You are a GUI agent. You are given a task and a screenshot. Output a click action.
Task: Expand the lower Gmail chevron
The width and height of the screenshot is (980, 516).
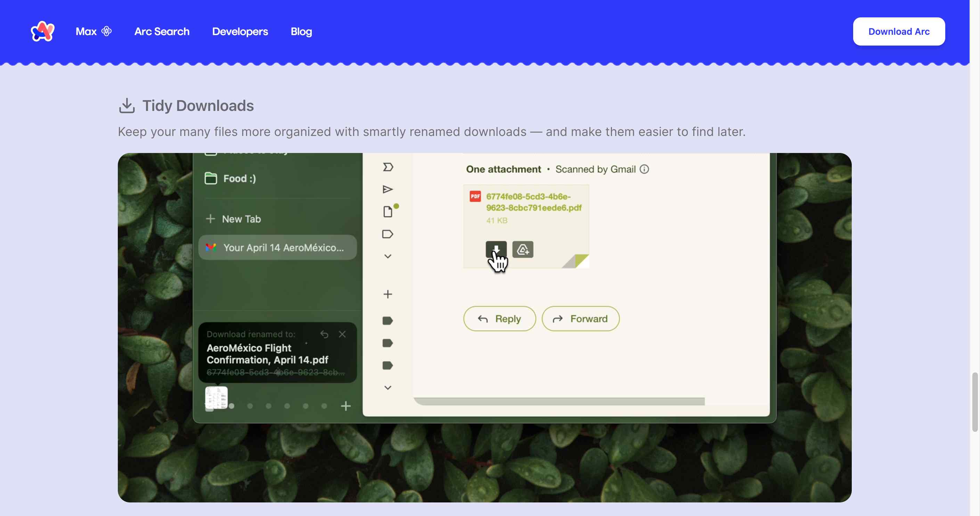(x=388, y=388)
